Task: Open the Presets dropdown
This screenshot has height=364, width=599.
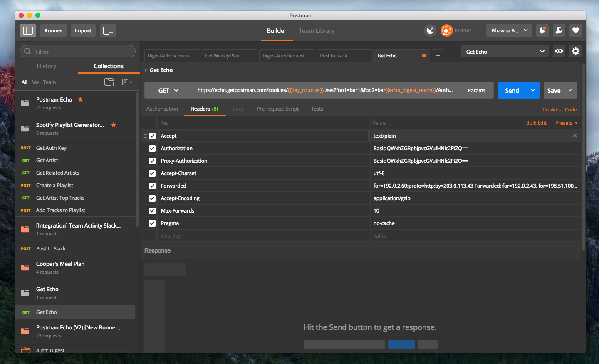Action: [x=566, y=123]
